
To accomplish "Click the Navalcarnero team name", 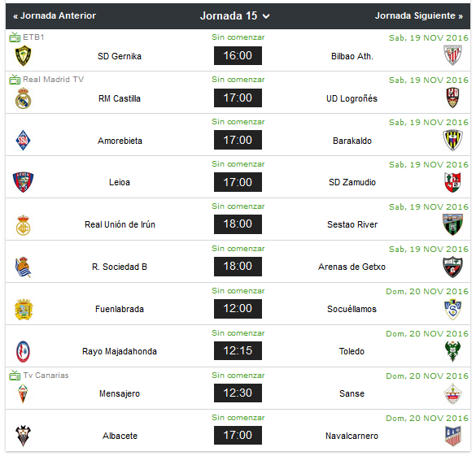I will (x=352, y=436).
